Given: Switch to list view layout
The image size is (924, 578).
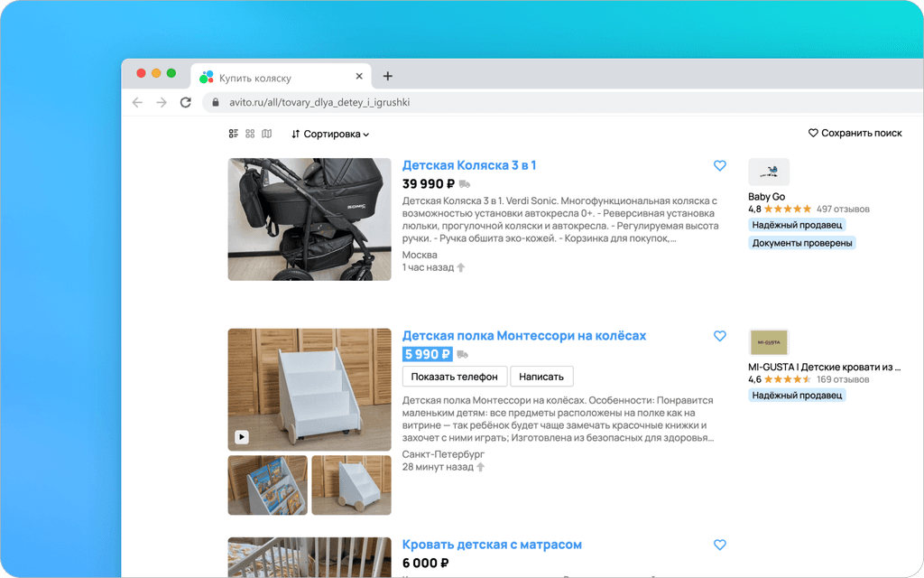Looking at the screenshot, I should 233,134.
